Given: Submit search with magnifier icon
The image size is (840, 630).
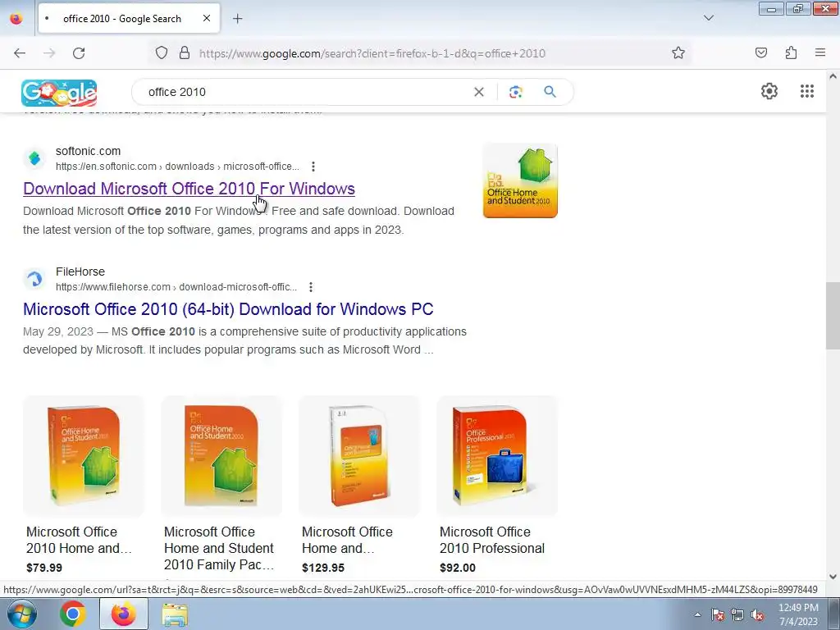Looking at the screenshot, I should pos(550,92).
